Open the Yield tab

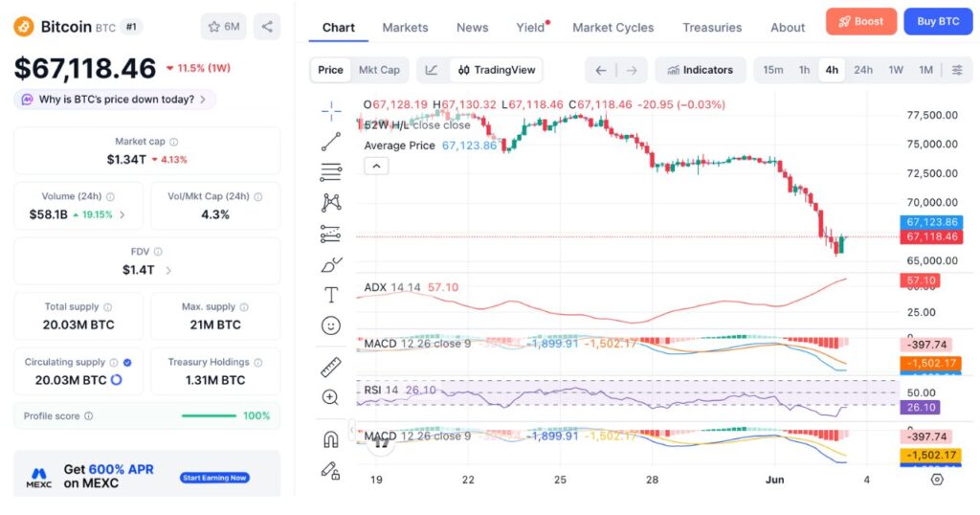(x=530, y=28)
